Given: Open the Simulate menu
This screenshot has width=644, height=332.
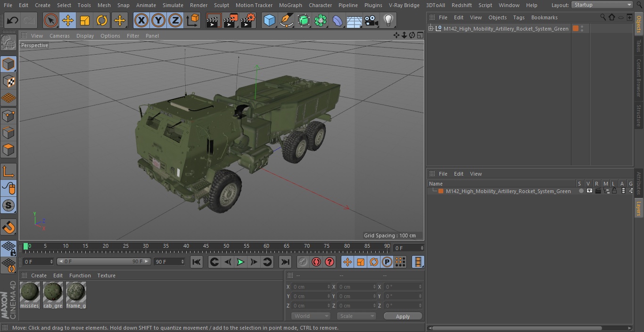Looking at the screenshot, I should (x=173, y=5).
